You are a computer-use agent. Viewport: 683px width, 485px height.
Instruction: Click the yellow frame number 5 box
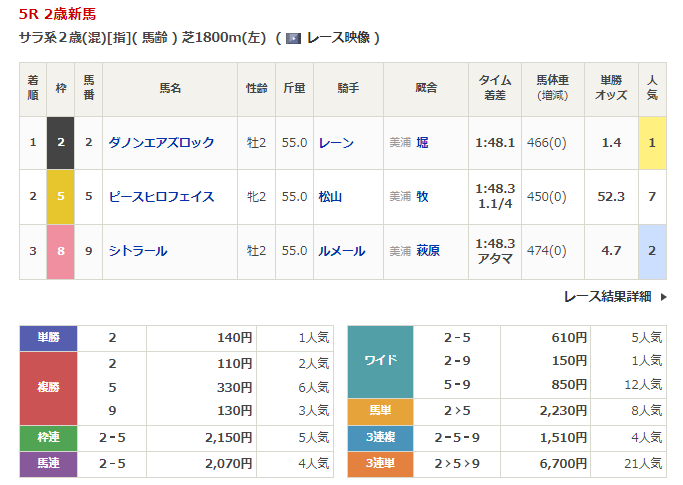(61, 197)
